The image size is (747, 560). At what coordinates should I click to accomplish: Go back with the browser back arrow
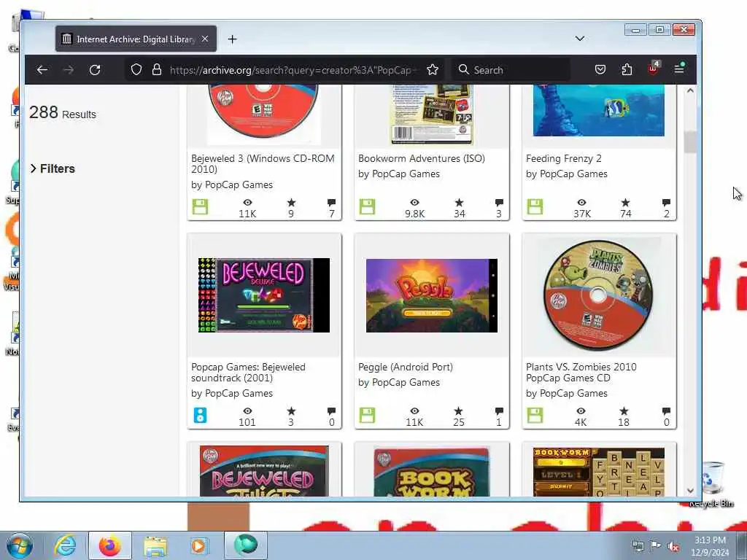(x=42, y=70)
